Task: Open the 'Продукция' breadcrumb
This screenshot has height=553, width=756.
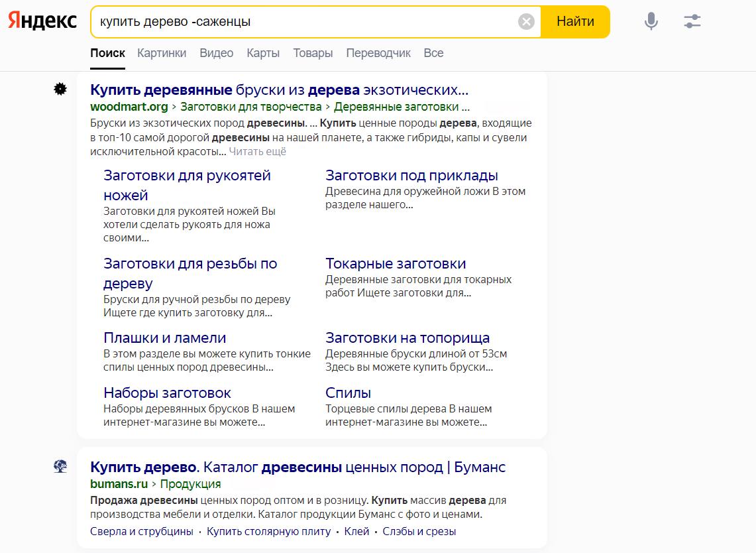Action: (190, 484)
